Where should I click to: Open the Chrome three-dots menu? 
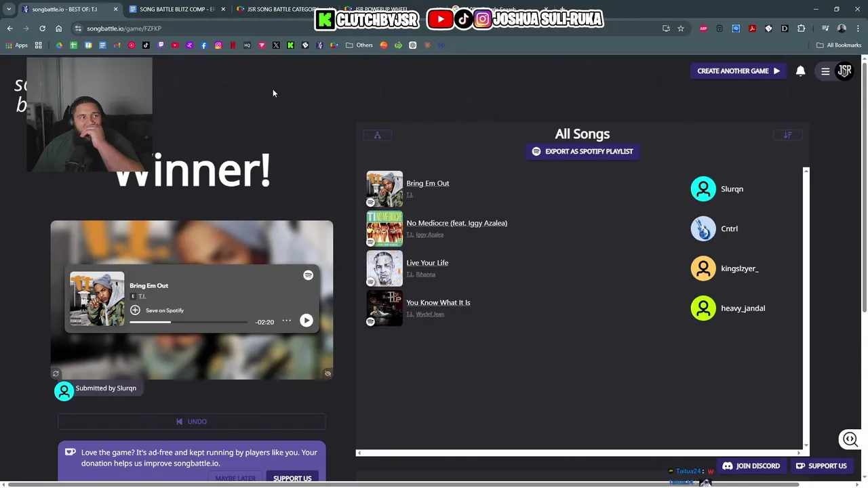tap(858, 28)
